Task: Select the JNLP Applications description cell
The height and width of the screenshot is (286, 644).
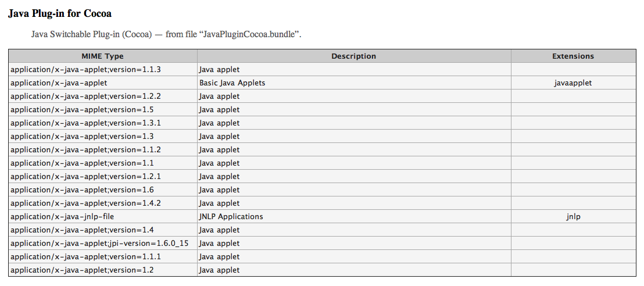Action: 353,216
